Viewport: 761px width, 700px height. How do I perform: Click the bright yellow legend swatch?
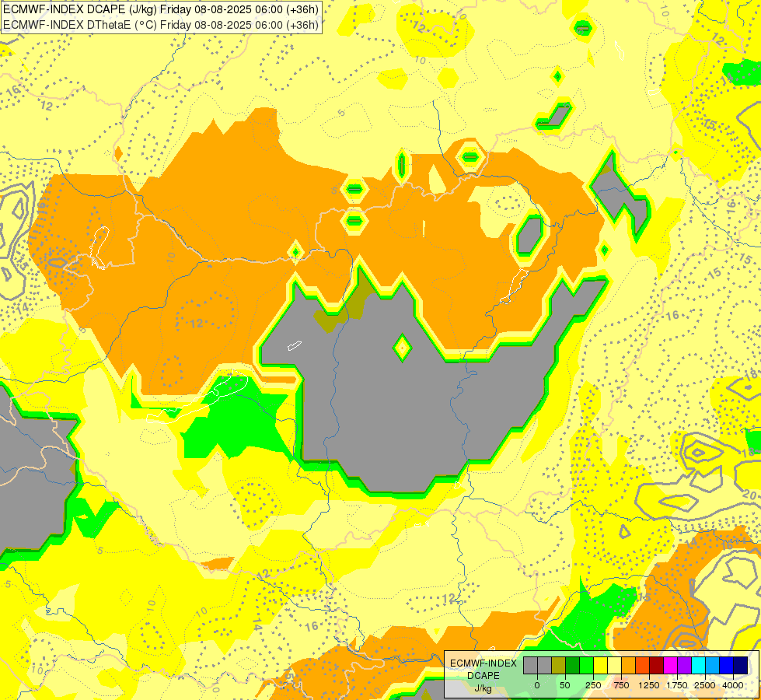tap(601, 665)
